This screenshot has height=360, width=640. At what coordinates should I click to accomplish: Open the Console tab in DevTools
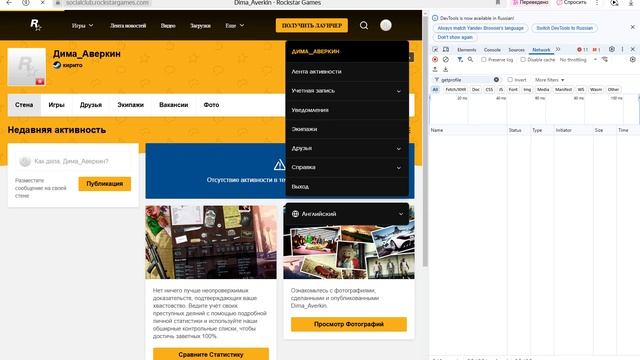[x=492, y=50]
